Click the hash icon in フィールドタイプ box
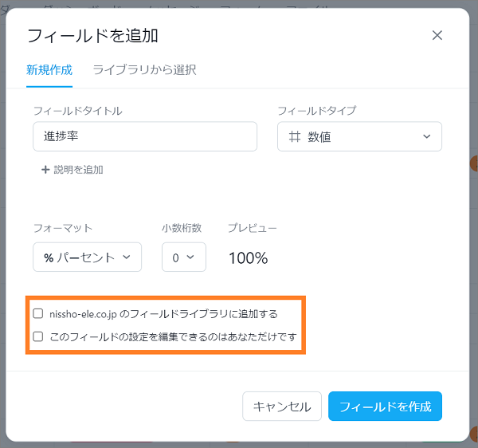The image size is (478, 448). click(x=295, y=136)
